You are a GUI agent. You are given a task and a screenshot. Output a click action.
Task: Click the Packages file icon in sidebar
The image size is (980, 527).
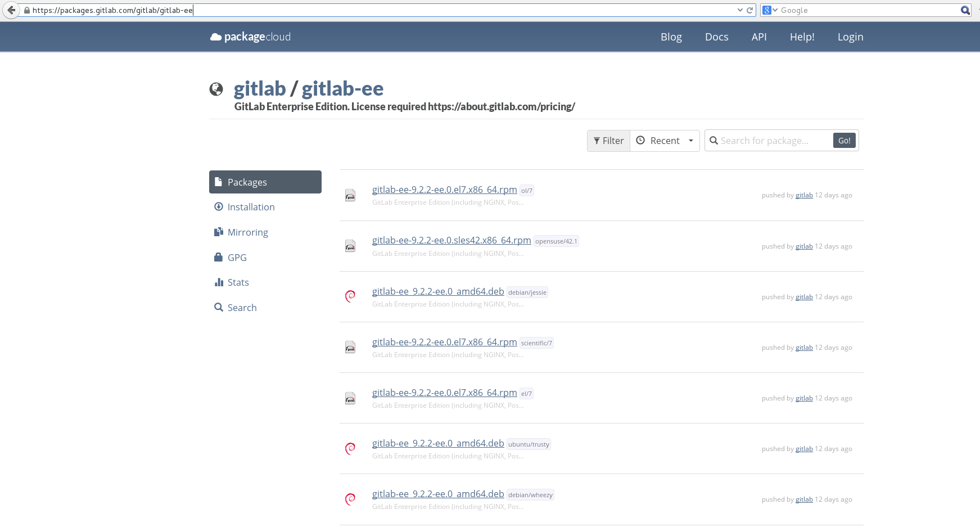click(218, 182)
